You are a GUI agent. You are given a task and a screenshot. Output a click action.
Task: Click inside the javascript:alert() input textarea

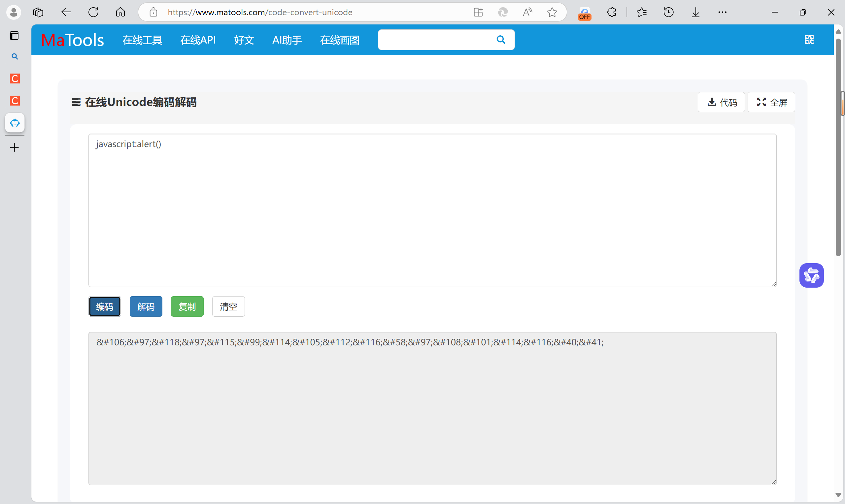click(x=431, y=210)
